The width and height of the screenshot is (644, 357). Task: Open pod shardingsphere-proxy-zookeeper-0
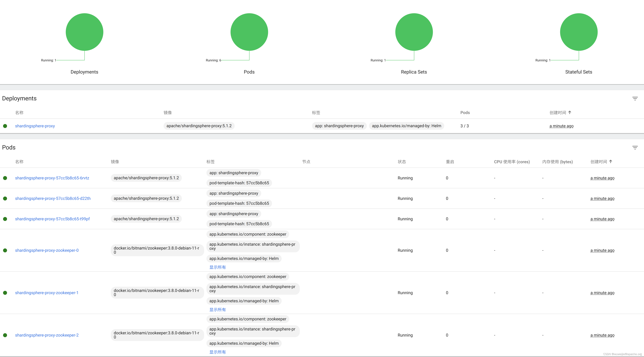(x=47, y=250)
